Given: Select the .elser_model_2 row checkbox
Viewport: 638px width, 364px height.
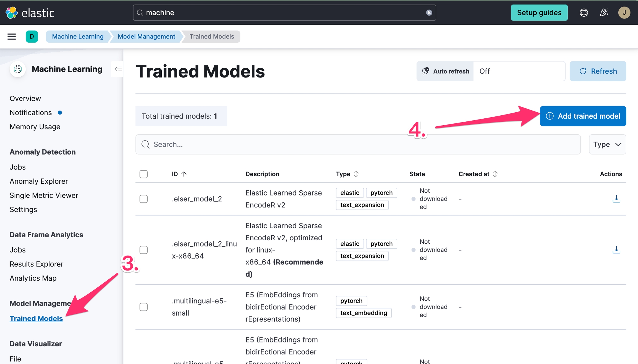Looking at the screenshot, I should [x=143, y=199].
